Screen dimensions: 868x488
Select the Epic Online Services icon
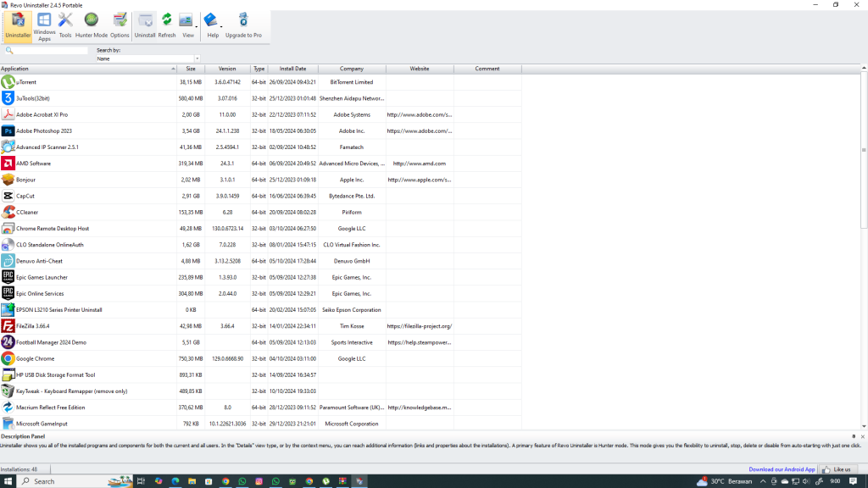[8, 294]
